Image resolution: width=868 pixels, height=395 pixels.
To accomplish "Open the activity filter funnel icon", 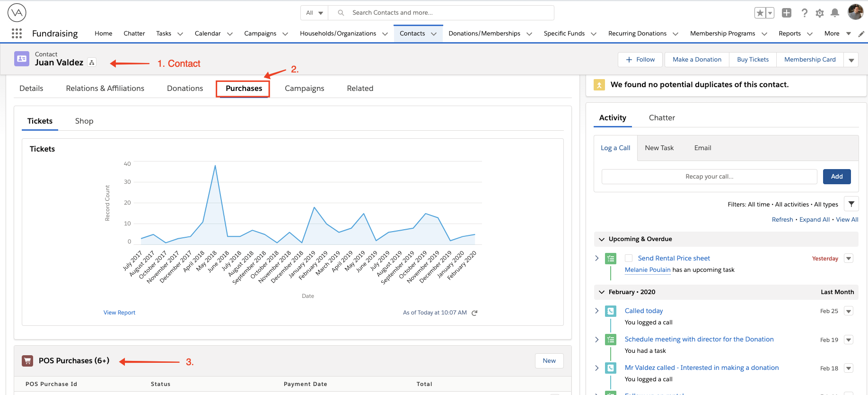I will pos(851,204).
